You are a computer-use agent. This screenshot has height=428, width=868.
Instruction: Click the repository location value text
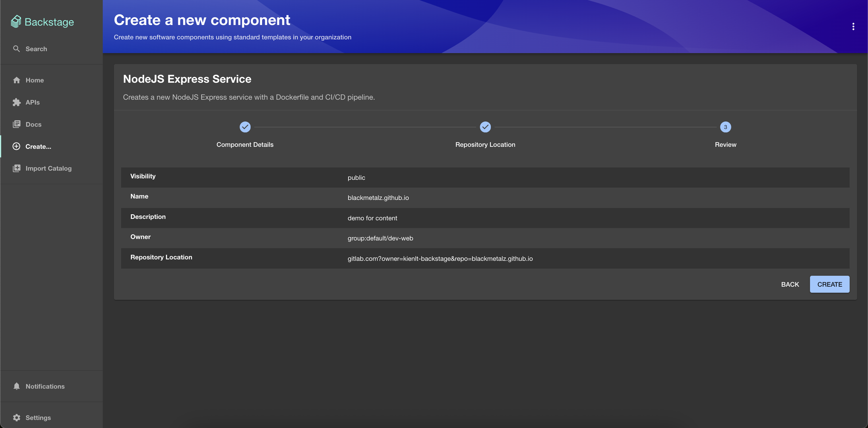click(x=440, y=259)
